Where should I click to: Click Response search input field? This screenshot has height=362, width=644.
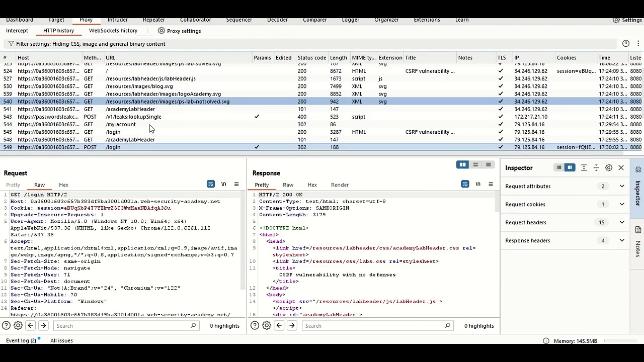point(377,326)
